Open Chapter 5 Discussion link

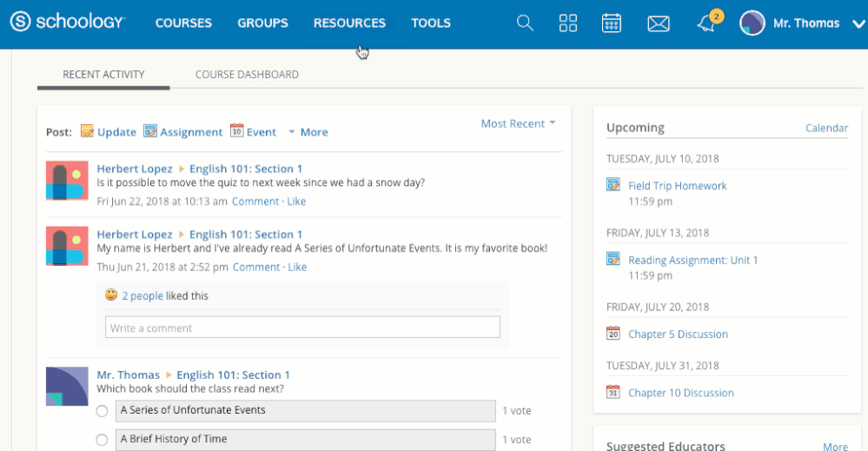[678, 335]
